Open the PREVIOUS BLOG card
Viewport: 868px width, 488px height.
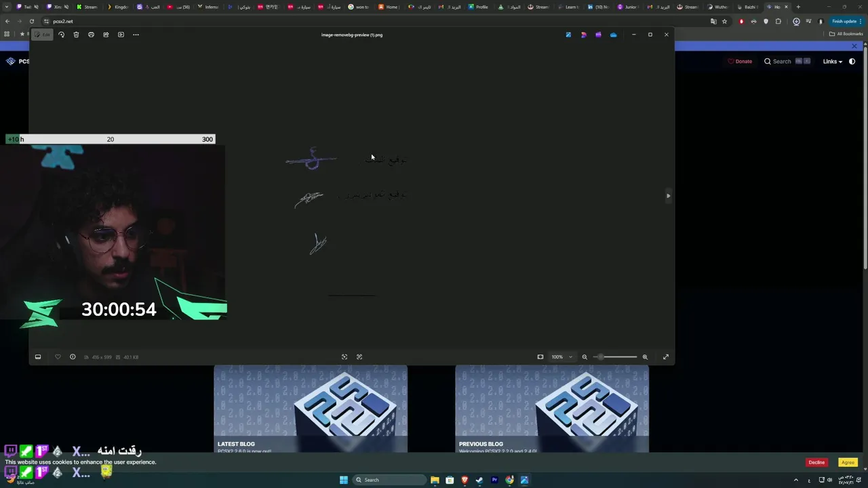click(552, 409)
